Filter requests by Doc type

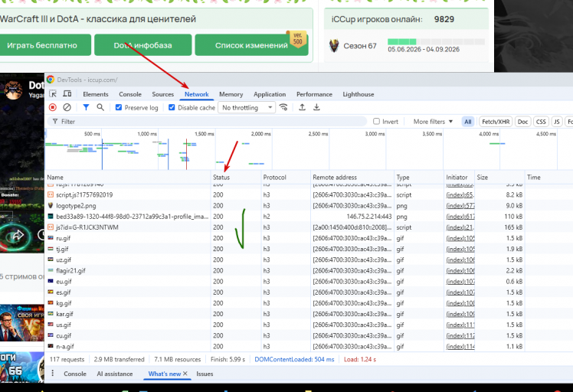[x=522, y=122]
